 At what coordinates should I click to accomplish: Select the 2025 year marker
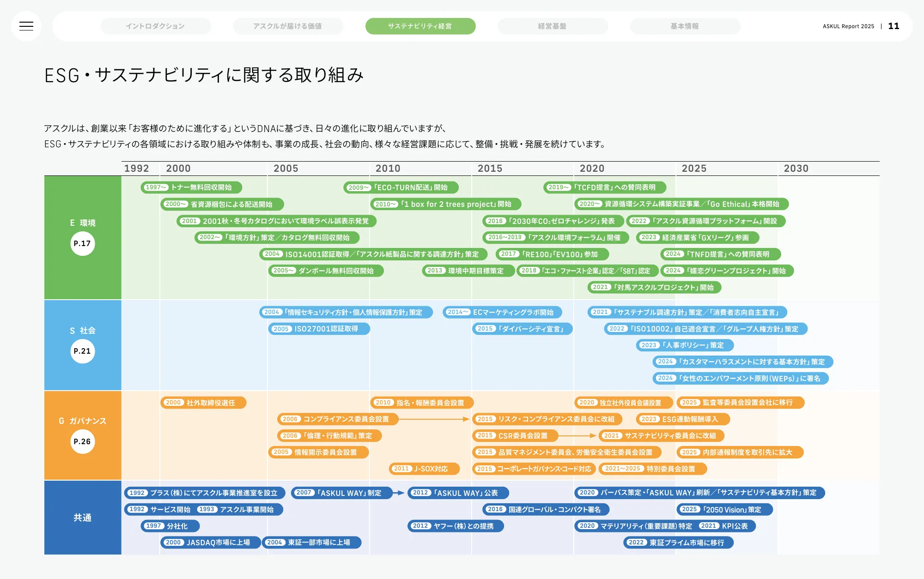point(694,169)
